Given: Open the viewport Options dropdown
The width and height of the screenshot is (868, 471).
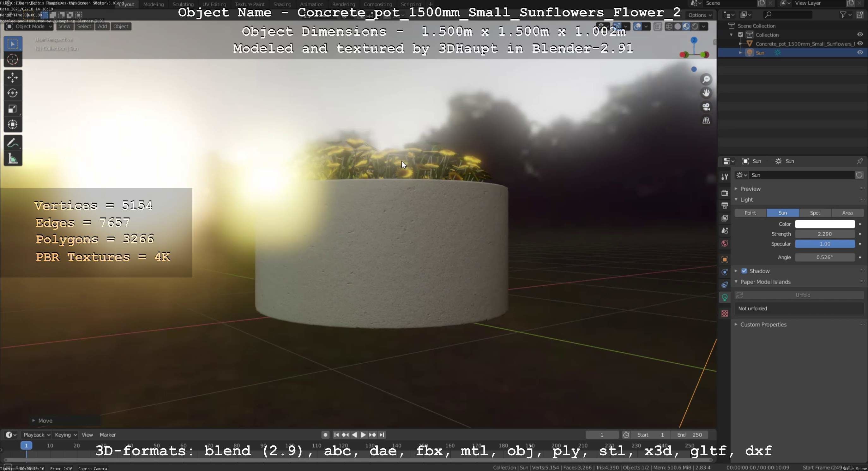Looking at the screenshot, I should click(x=700, y=15).
